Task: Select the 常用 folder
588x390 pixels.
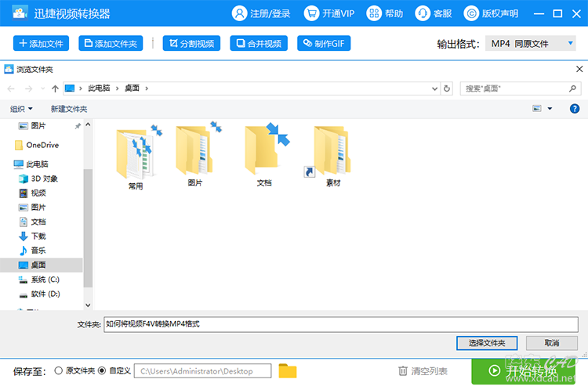Action: click(x=136, y=157)
